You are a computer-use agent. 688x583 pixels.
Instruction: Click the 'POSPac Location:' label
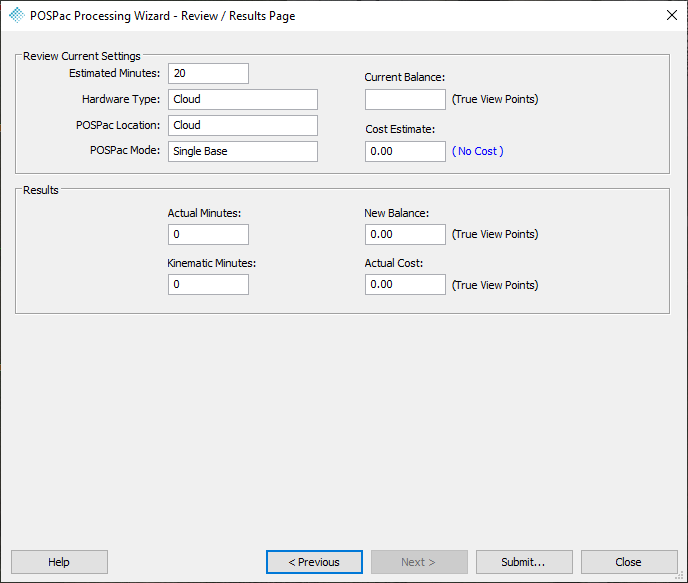coord(118,125)
